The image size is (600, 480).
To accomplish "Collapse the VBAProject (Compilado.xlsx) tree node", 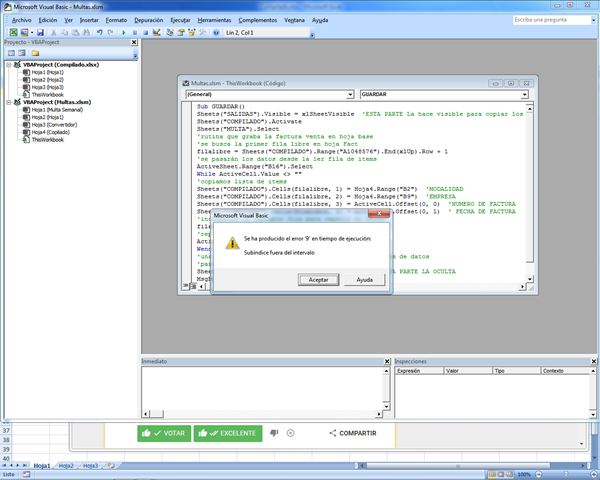I will tap(7, 65).
